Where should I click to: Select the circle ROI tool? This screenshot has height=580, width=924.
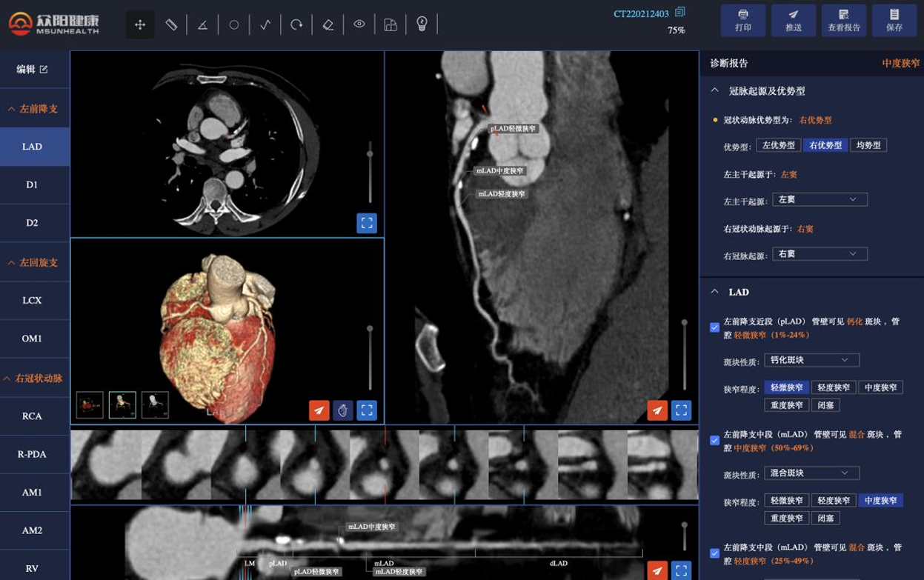(234, 24)
